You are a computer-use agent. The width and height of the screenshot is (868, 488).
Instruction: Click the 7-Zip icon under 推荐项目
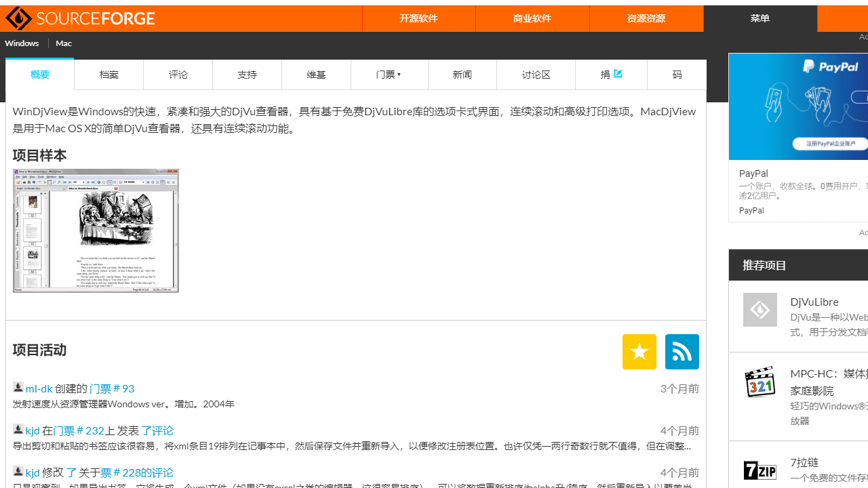759,470
